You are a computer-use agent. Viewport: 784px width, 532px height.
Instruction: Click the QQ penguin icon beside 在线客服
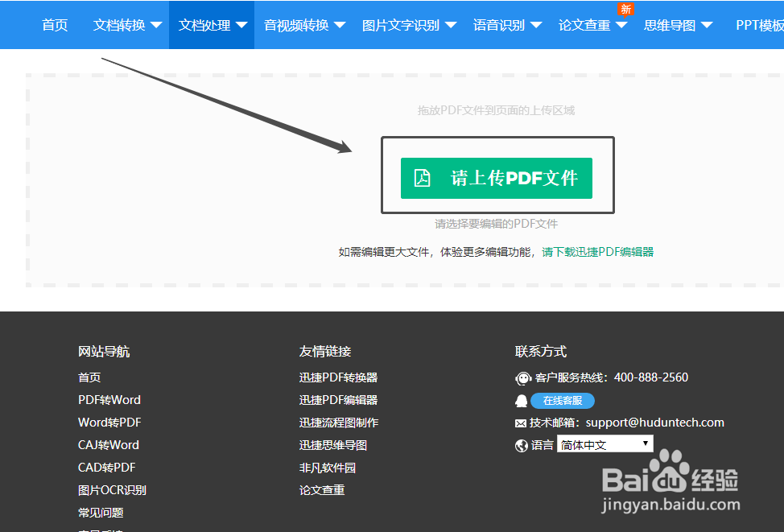click(521, 401)
